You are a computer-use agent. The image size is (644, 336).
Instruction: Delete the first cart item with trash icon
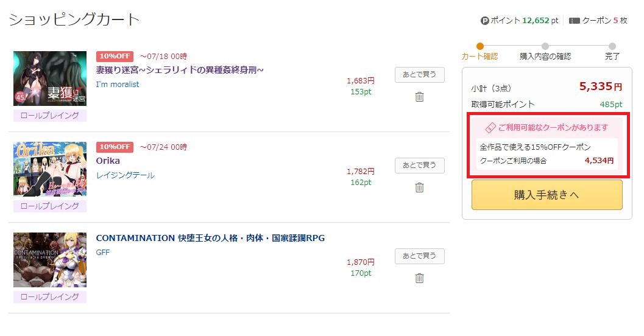(x=419, y=97)
